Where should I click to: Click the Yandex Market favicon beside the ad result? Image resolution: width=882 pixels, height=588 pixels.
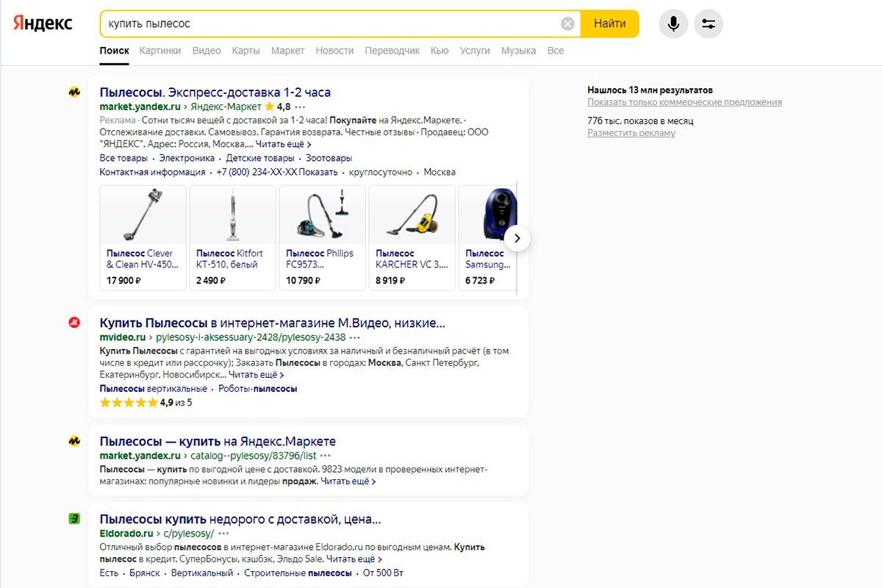74,93
